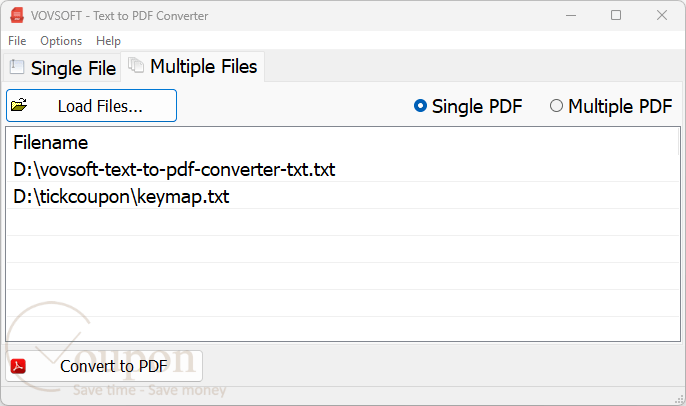The height and width of the screenshot is (406, 686).
Task: Open the File menu
Action: point(17,41)
